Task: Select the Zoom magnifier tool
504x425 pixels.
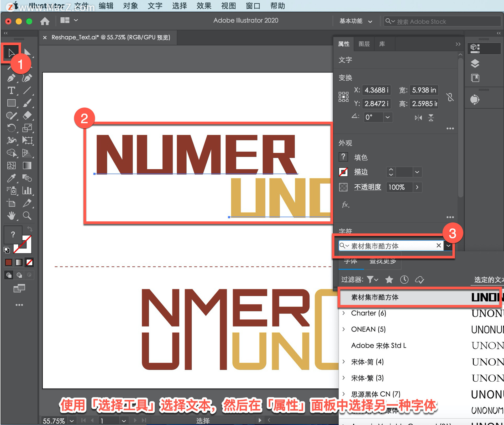Action: [27, 216]
